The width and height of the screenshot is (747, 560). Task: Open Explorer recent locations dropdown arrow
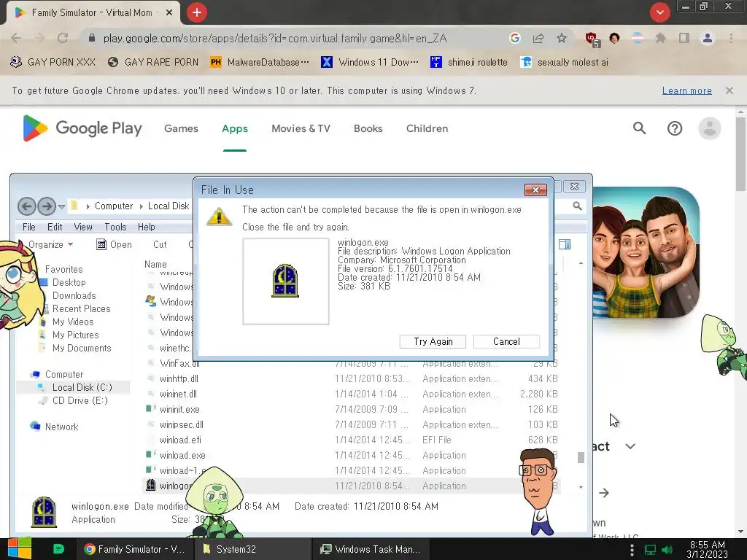tap(61, 206)
